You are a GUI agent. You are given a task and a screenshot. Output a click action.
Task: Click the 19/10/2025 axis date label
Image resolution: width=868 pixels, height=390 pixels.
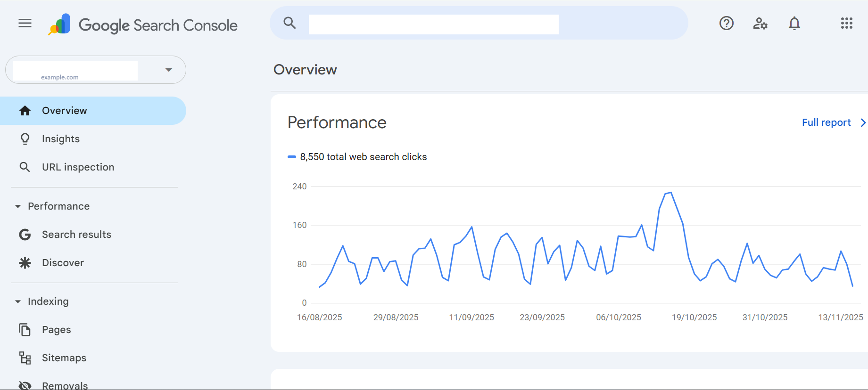(x=694, y=317)
